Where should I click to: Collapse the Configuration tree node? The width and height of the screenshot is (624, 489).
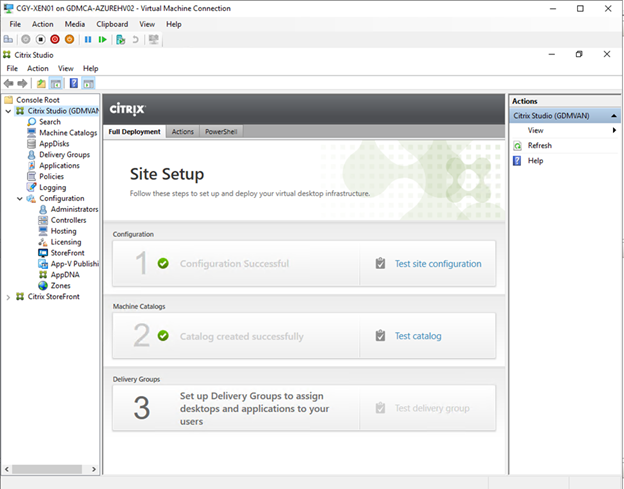click(20, 199)
